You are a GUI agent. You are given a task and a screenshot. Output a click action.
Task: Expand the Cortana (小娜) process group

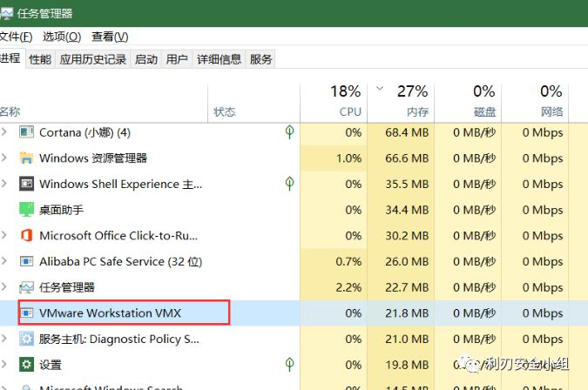point(4,131)
